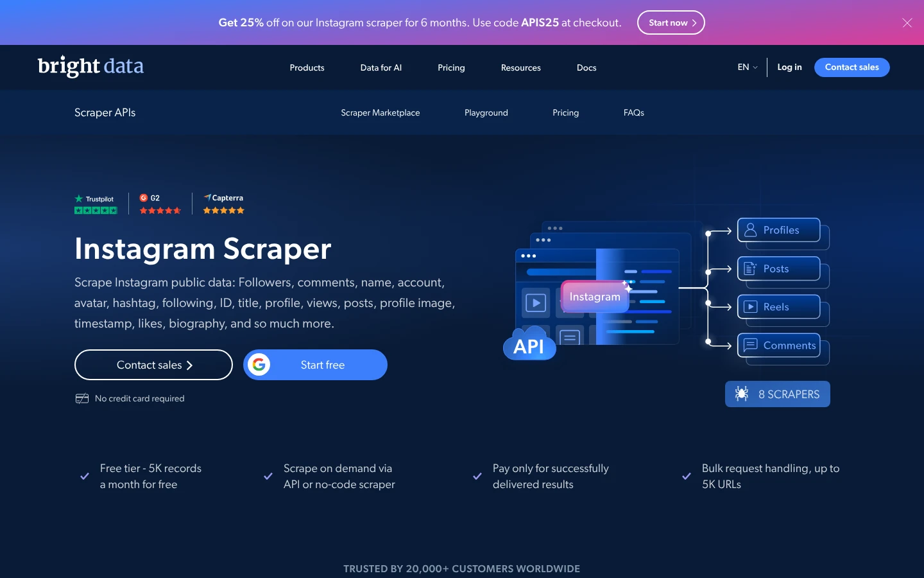Click the Comments scraper card

click(x=779, y=346)
